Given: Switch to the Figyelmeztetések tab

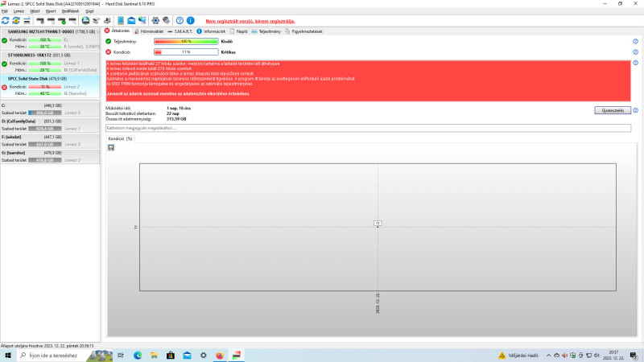Looking at the screenshot, I should pos(304,31).
